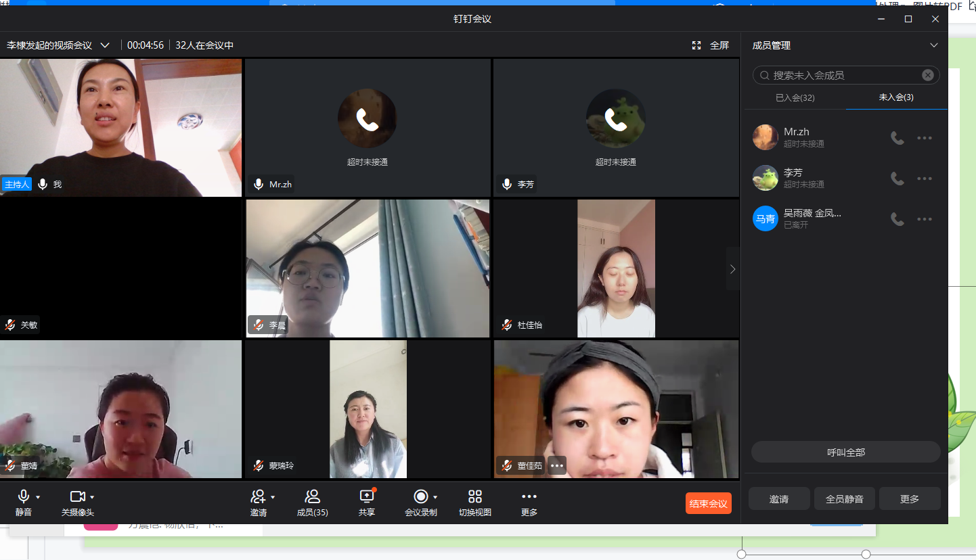Open the 更多 menu in bottom toolbar
This screenshot has height=560, width=976.
pyautogui.click(x=529, y=496)
